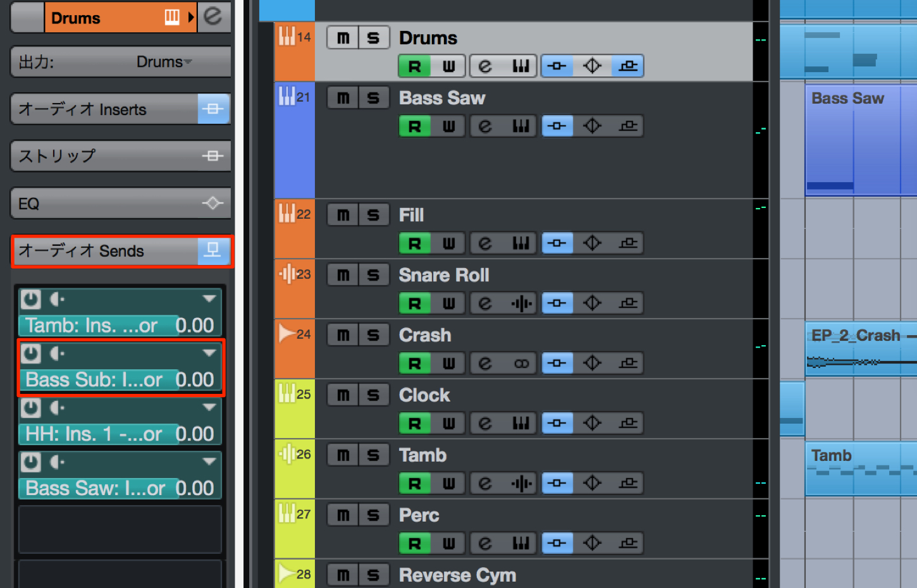Viewport: 917px width, 588px height.
Task: Open channel settings for Crash track
Action: pos(486,363)
